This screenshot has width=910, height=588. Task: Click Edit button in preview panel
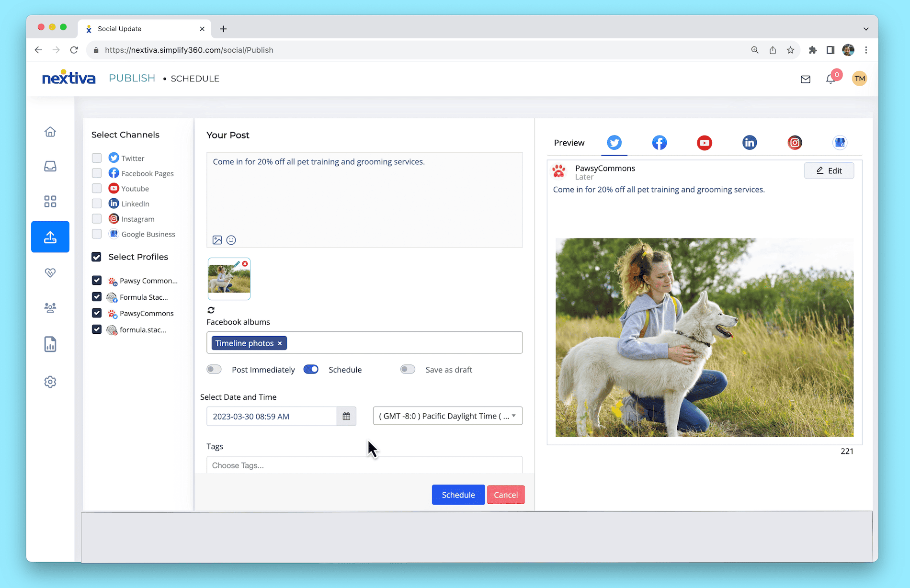point(829,170)
